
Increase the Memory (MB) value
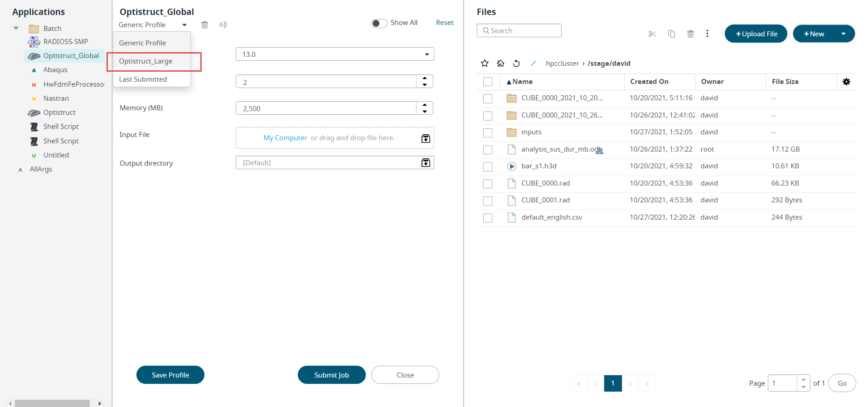425,105
